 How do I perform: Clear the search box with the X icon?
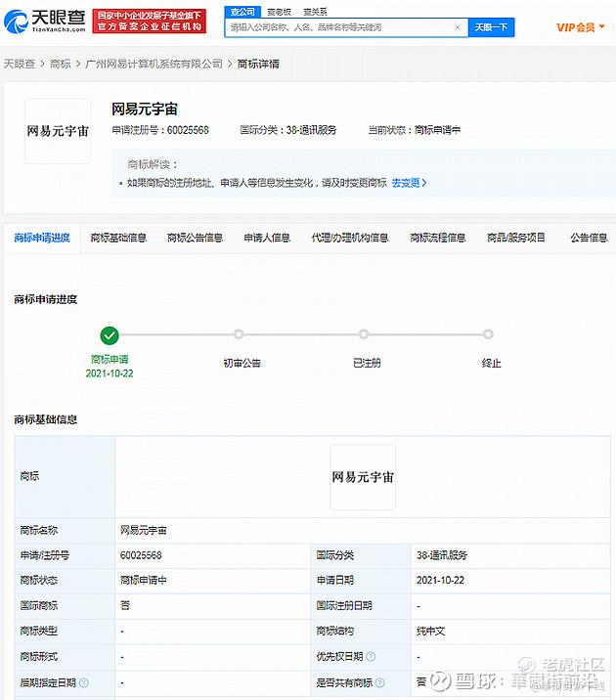click(458, 27)
